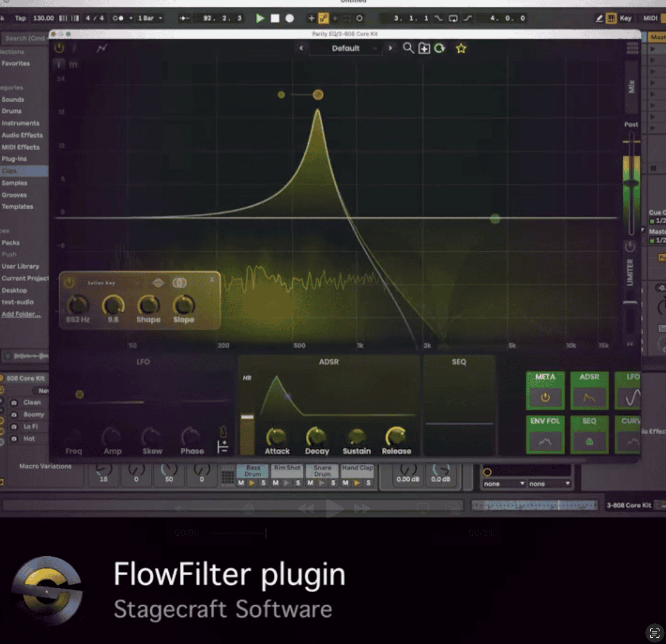Click the yellow favorite star icon
This screenshot has height=644, width=666.
click(461, 48)
